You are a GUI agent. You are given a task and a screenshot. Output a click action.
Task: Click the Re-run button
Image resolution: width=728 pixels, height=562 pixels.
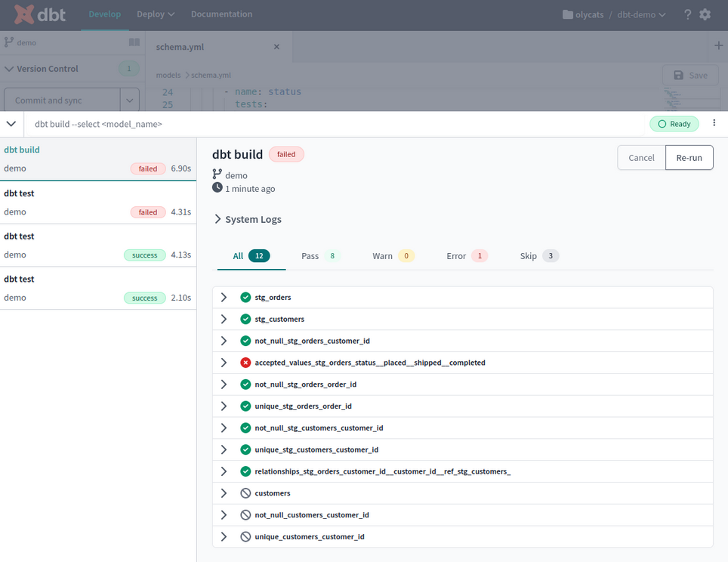[x=689, y=157]
